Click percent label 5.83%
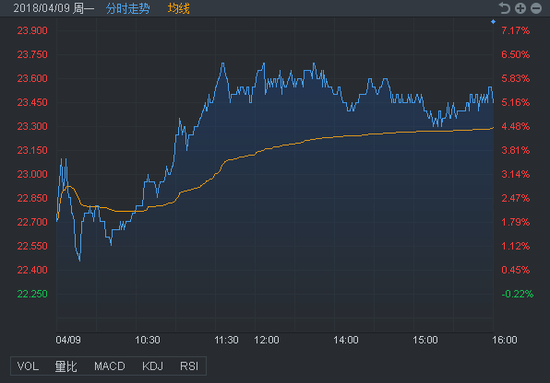 click(515, 78)
